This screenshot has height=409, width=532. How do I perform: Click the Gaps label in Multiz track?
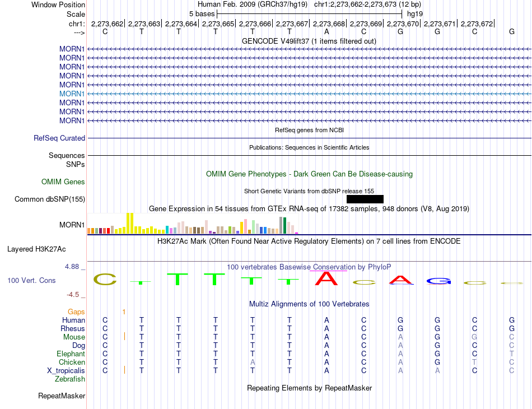(x=76, y=312)
